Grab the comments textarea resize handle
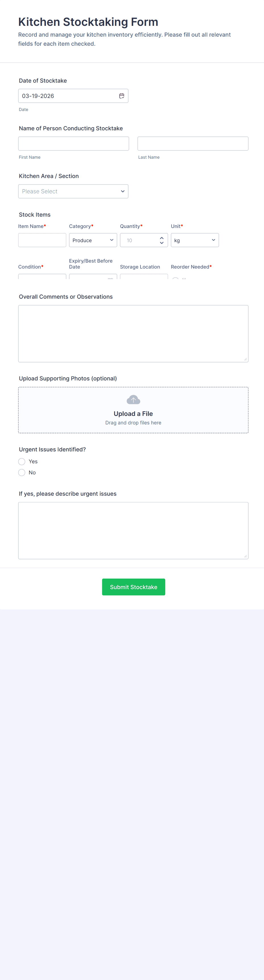Image resolution: width=264 pixels, height=980 pixels. 245,359
